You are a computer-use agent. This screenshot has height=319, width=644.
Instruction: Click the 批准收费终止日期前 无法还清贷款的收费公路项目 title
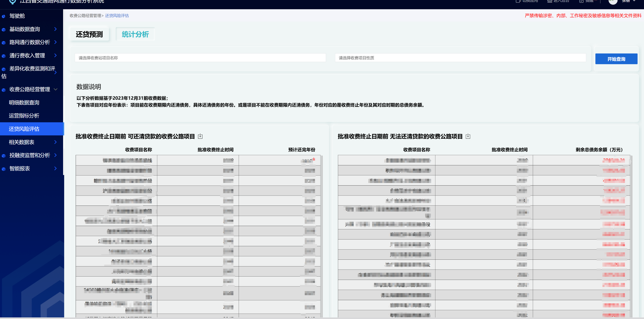coord(400,136)
